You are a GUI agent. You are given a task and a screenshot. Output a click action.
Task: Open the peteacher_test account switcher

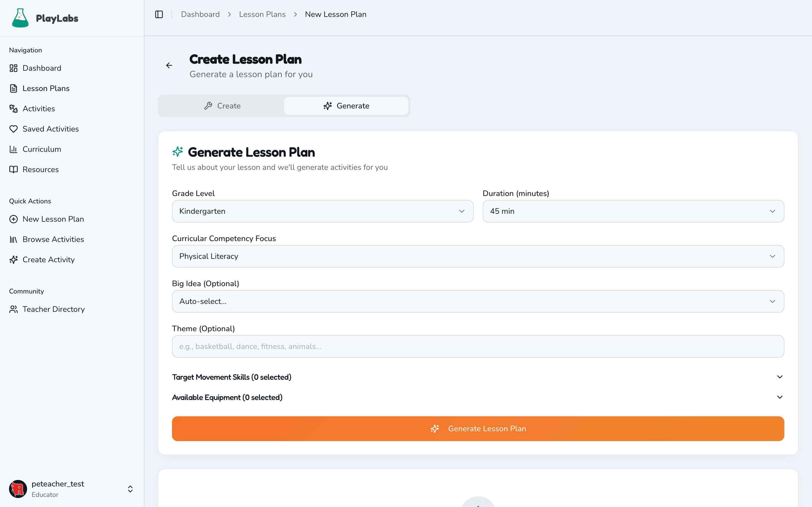pos(130,489)
